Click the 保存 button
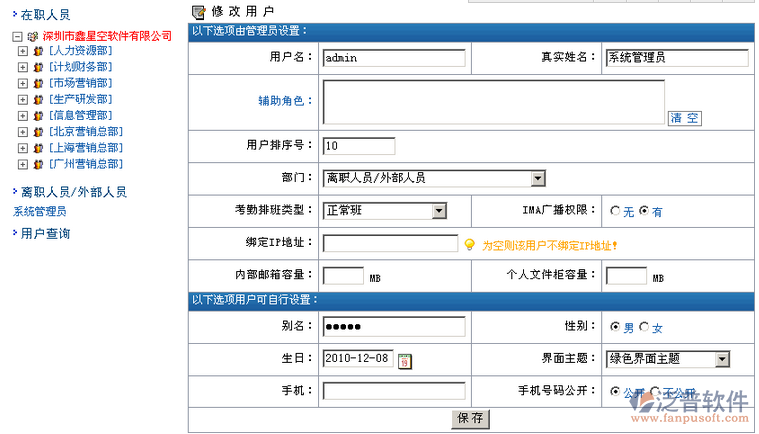Screen dimensions: 759x434 (x=470, y=419)
